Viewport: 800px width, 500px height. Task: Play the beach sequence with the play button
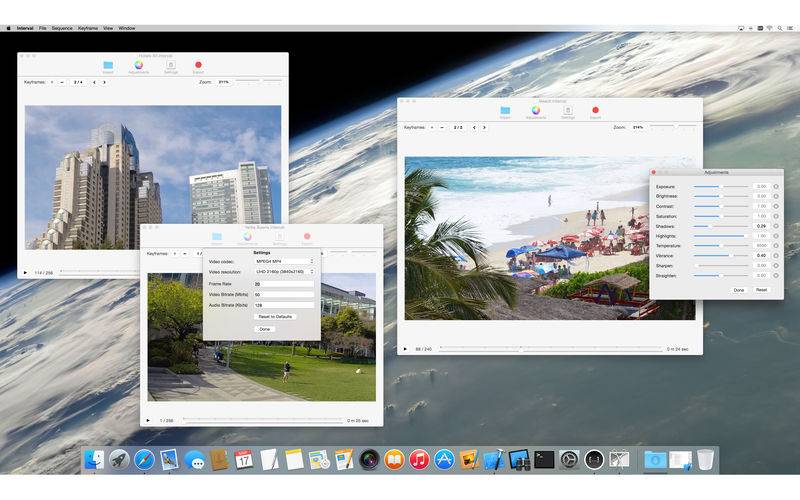(x=405, y=349)
